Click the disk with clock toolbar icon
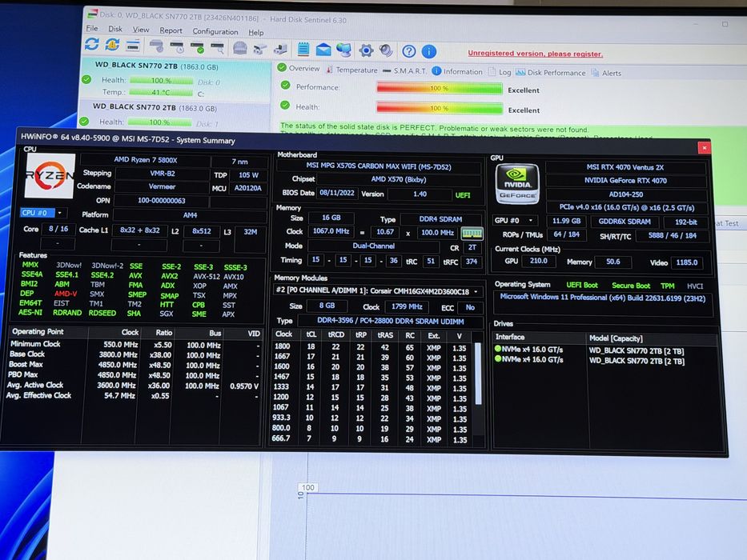 coord(177,47)
